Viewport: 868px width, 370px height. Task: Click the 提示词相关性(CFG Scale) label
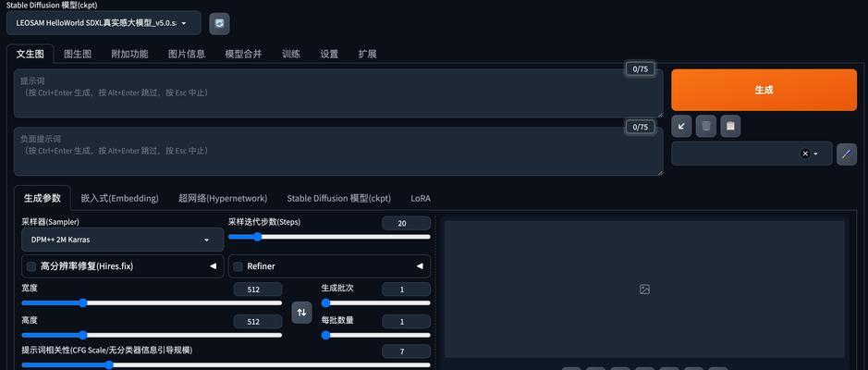107,350
